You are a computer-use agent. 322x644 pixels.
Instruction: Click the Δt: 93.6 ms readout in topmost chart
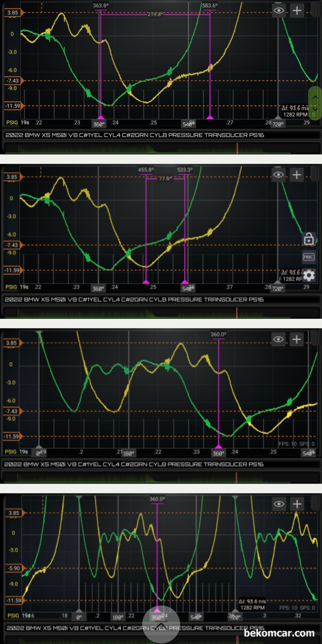coord(295,108)
